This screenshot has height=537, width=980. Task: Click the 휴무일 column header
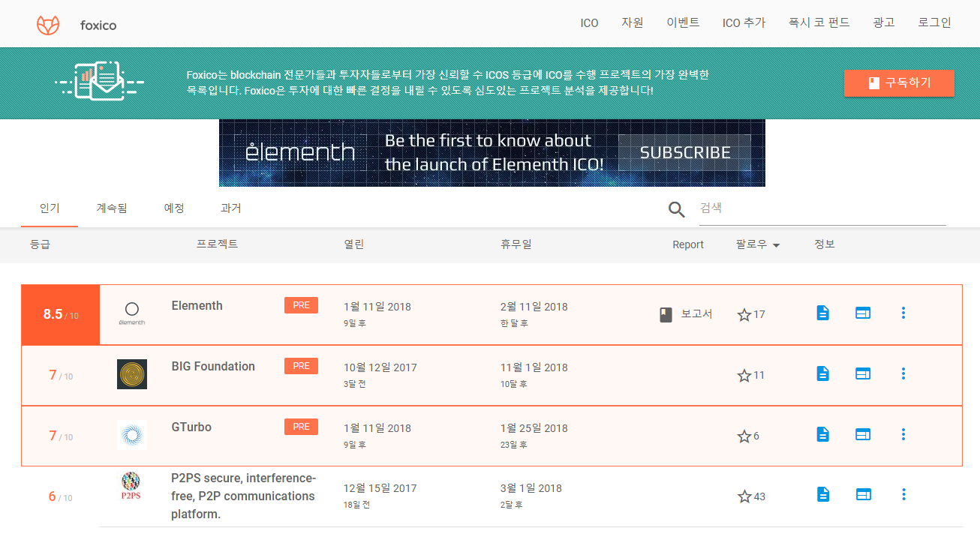(516, 244)
